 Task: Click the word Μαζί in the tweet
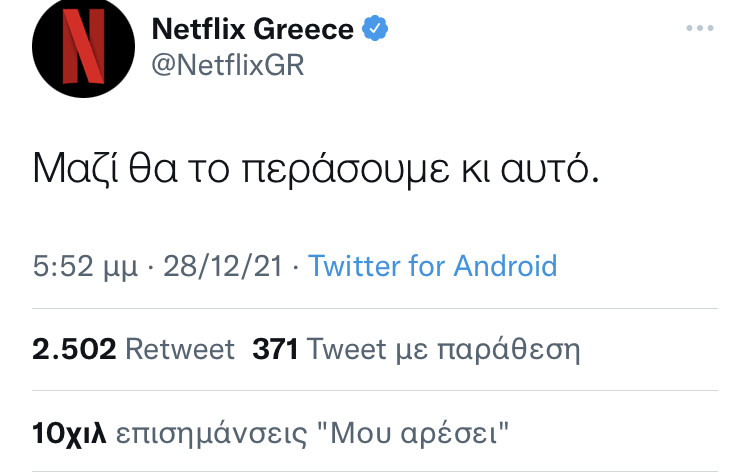75,169
